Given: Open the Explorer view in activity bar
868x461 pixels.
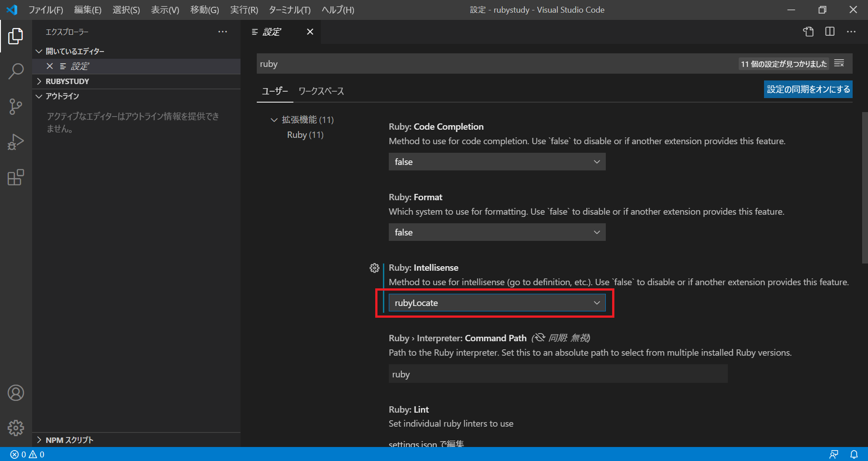Looking at the screenshot, I should pyautogui.click(x=16, y=36).
